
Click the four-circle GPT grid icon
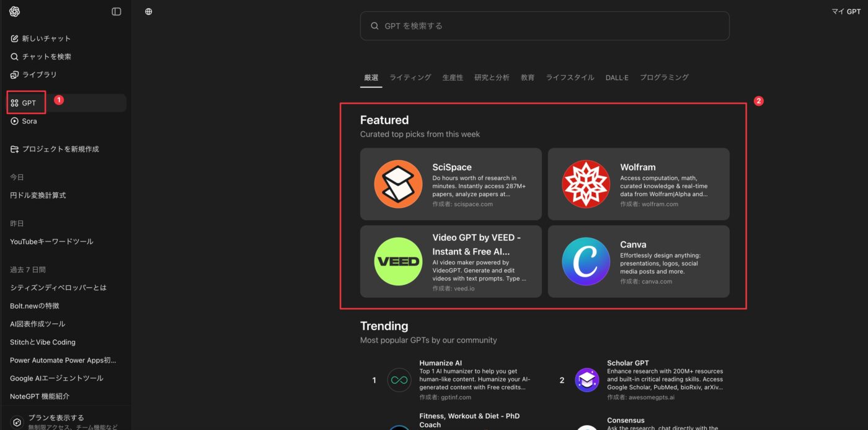(15, 103)
